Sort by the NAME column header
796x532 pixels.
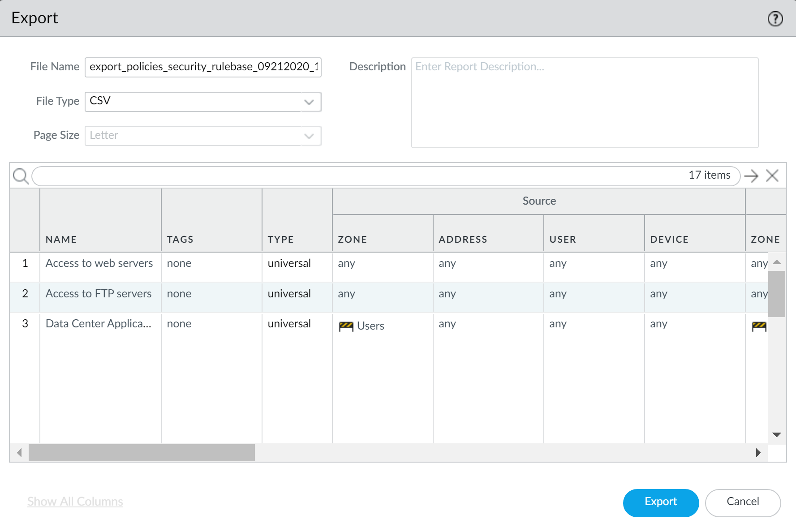click(x=61, y=239)
